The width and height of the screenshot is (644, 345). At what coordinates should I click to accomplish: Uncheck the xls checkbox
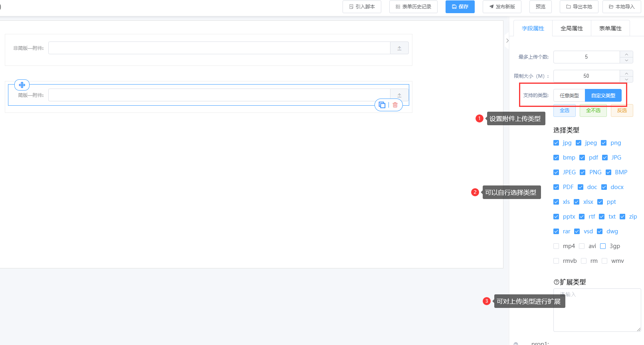(556, 202)
